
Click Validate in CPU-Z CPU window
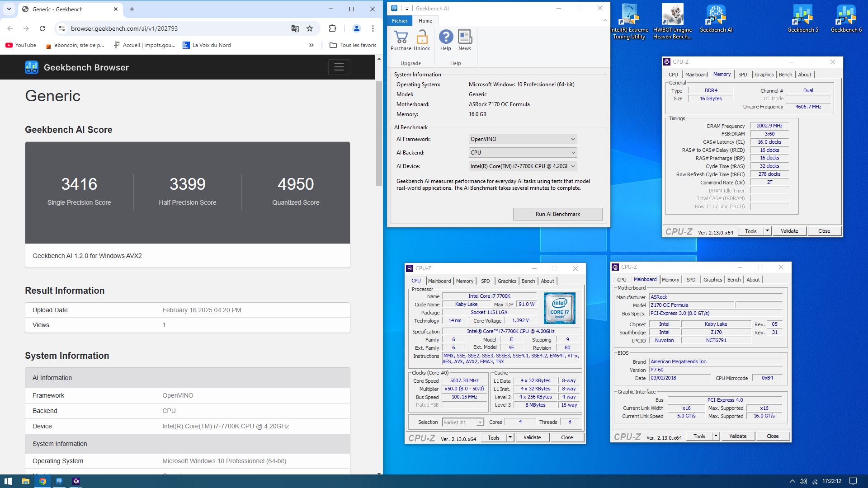tap(532, 437)
